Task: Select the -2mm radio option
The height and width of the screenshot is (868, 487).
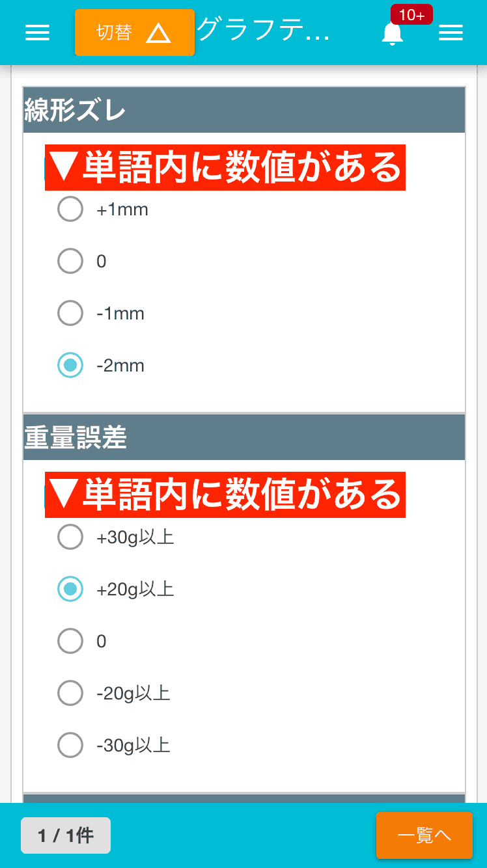Action: (x=70, y=365)
